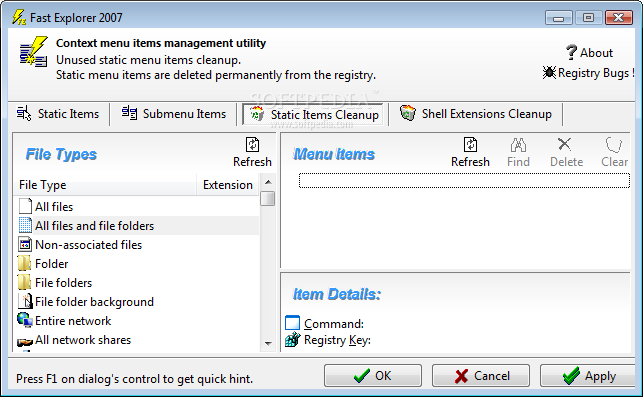This screenshot has width=643, height=397.
Task: Click the lightning list icon in header
Action: point(34,52)
